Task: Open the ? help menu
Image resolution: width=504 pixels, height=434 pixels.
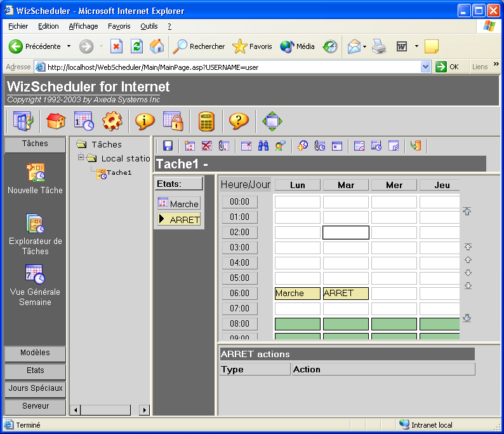Action: (x=169, y=26)
